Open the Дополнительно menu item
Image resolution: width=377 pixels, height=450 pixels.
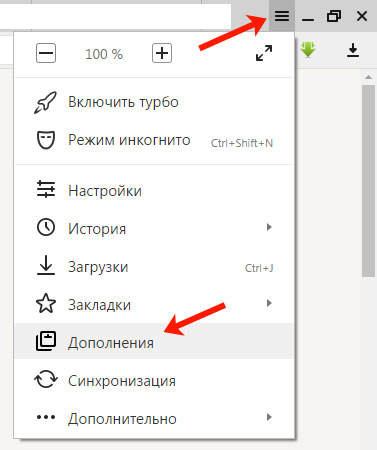[154, 419]
